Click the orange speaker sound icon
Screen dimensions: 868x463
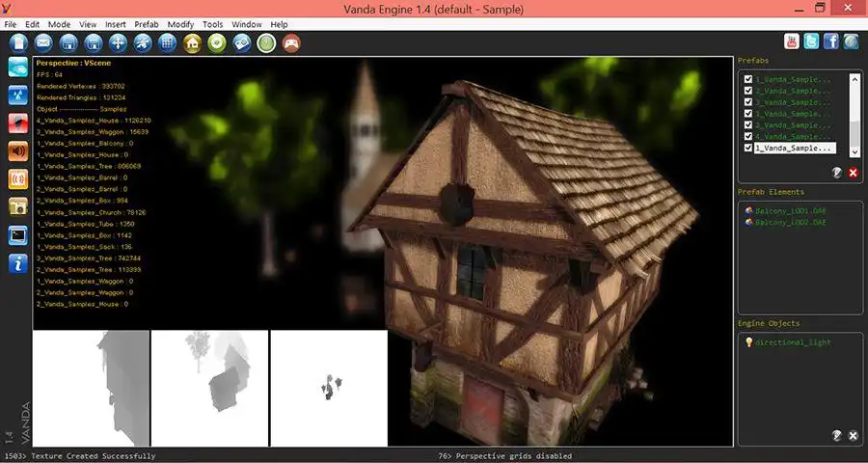[18, 150]
